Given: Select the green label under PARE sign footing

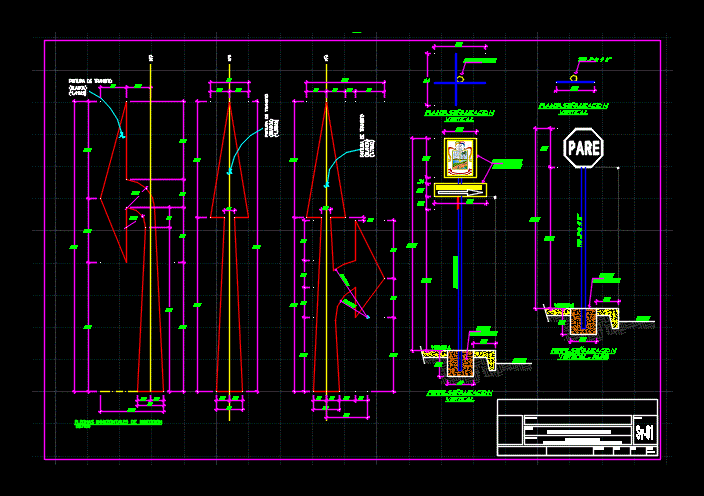Looking at the screenshot, I should 585,353.
